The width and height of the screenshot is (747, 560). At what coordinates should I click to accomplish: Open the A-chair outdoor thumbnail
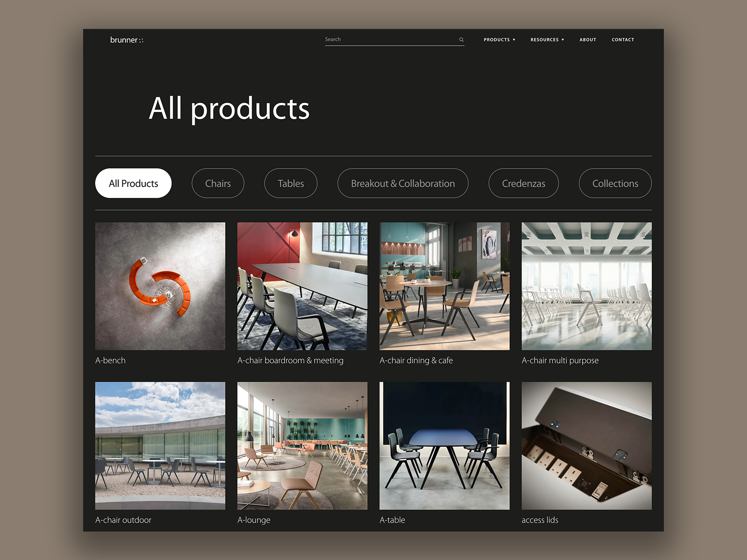(160, 446)
